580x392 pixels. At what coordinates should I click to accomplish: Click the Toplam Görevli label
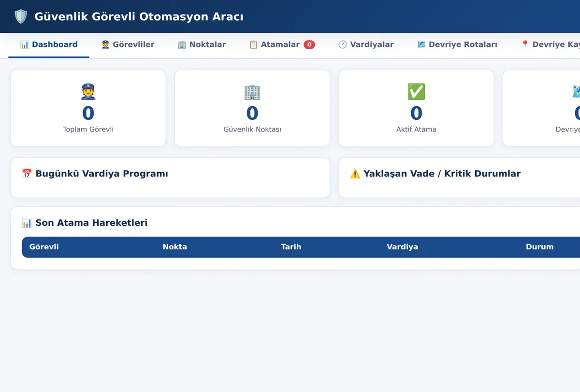click(x=88, y=130)
